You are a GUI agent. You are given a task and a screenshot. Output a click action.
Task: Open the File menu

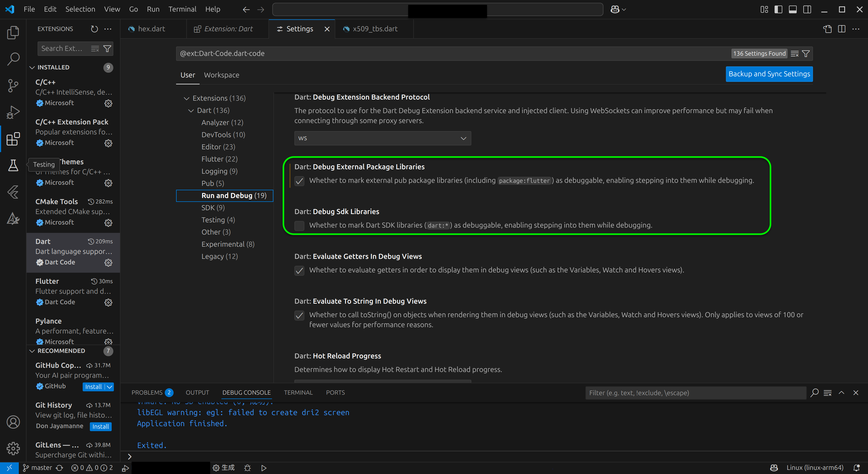(29, 9)
